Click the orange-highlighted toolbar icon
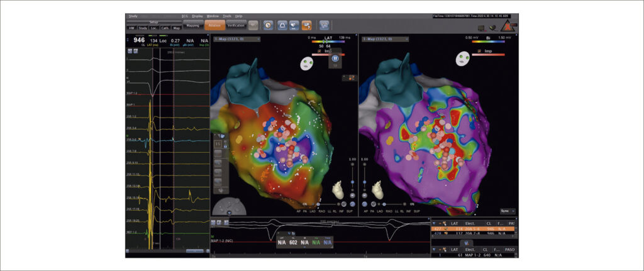Image resolution: width=644 pixels, height=271 pixels. click(x=306, y=25)
